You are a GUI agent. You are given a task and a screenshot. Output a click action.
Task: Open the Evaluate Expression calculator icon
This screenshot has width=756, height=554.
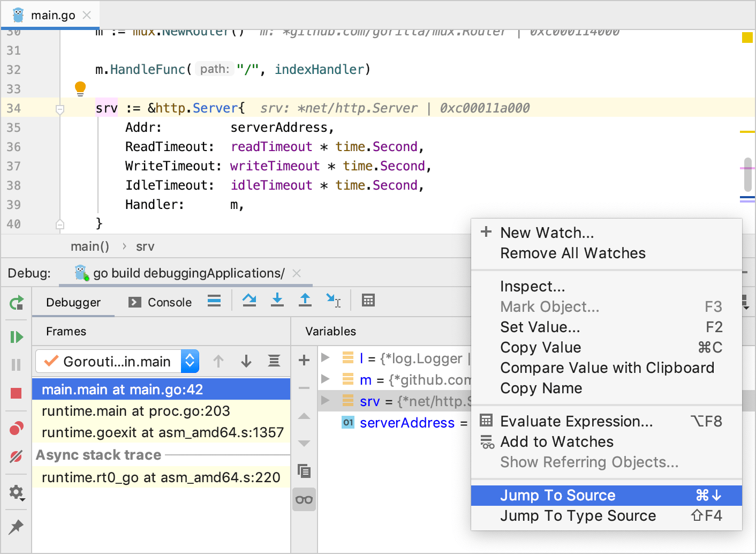click(368, 300)
